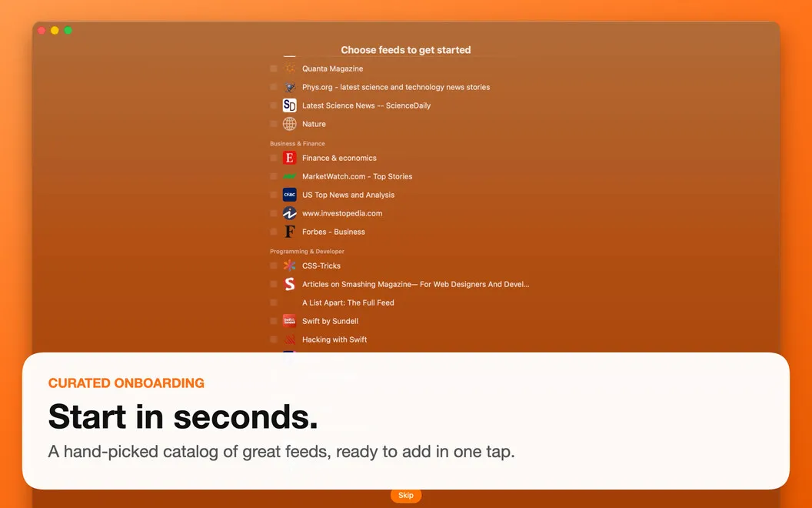
Task: Click the MarketWatch green icon
Action: [x=289, y=176]
